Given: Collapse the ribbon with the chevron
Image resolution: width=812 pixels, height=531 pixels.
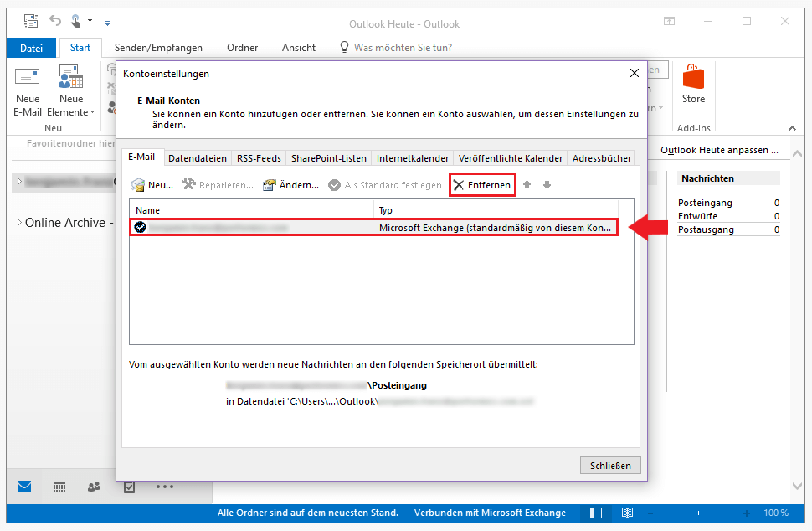Looking at the screenshot, I should coord(792,128).
